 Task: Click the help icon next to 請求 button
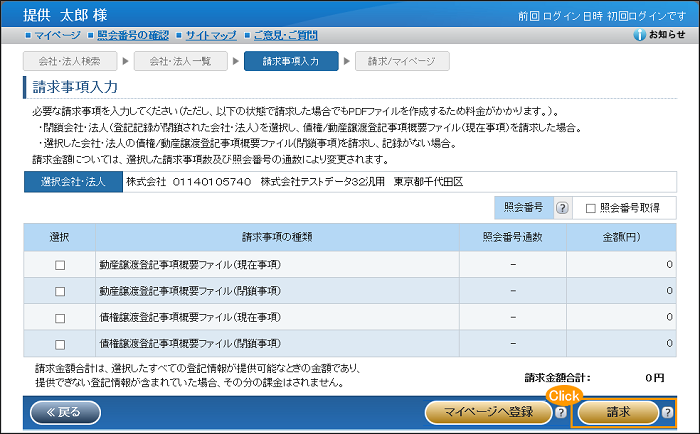point(667,413)
